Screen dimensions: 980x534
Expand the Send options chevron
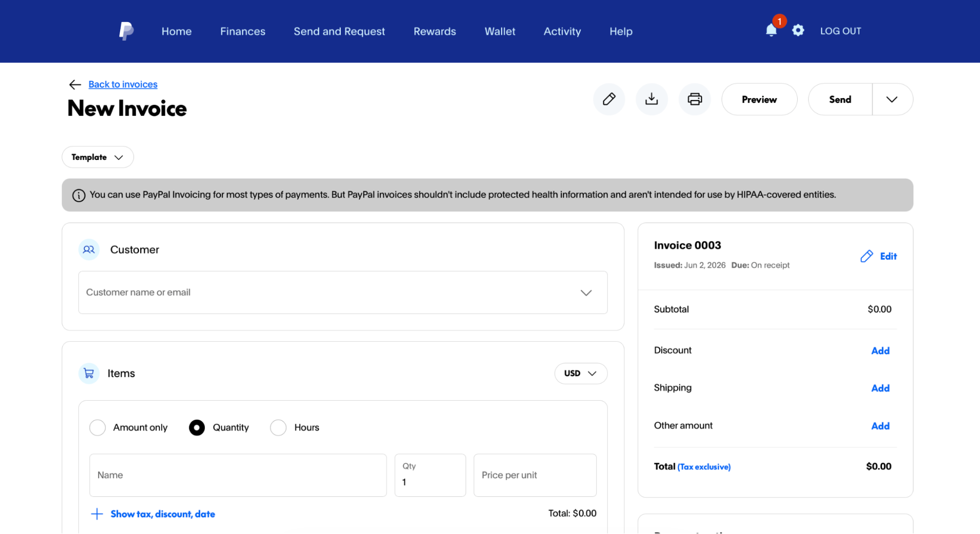tap(892, 99)
